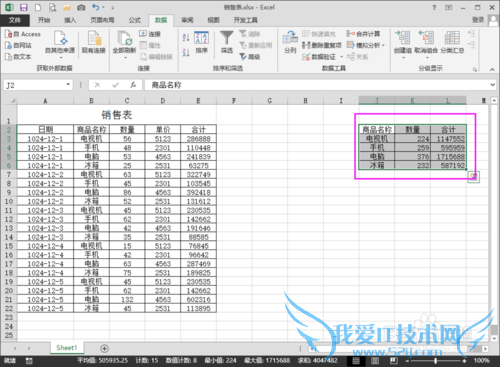
Task: Click the New document icon in quick access toolbar
Action: 38,7
